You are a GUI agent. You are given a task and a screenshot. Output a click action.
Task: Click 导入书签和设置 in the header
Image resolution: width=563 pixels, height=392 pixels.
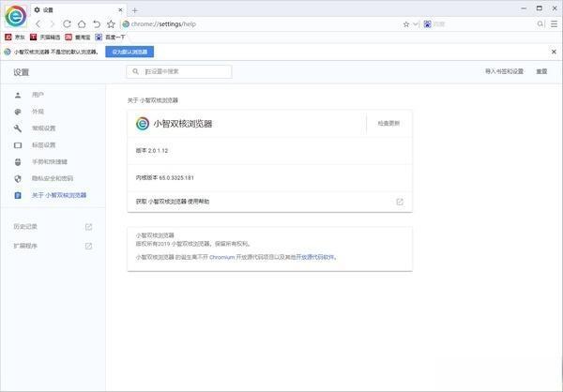[504, 71]
